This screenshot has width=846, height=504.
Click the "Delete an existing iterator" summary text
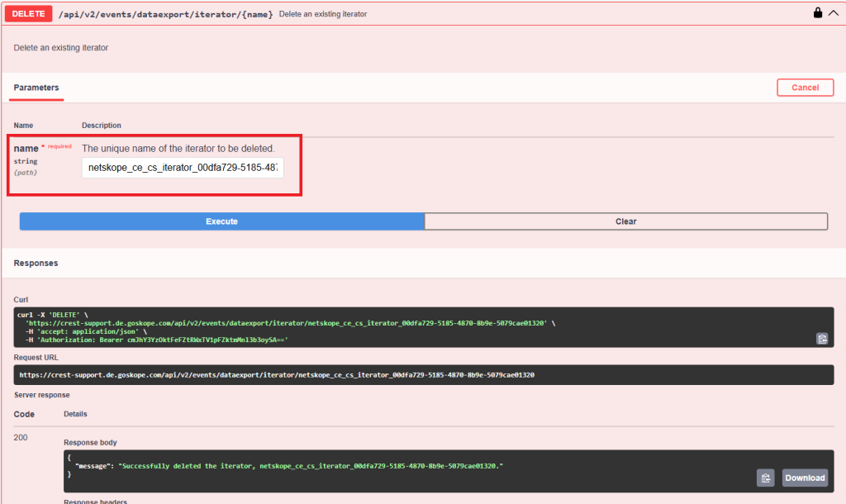tap(323, 14)
